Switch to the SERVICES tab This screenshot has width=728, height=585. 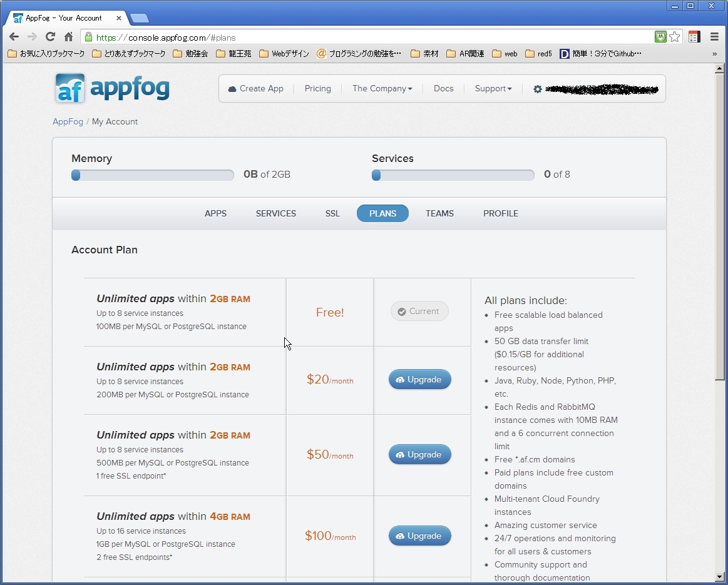click(x=276, y=213)
